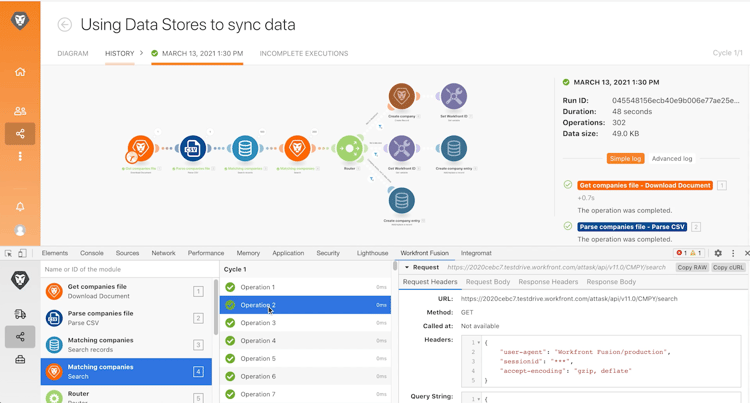Image resolution: width=750 pixels, height=403 pixels.
Task: Switch to the Response Body tab
Action: point(611,282)
